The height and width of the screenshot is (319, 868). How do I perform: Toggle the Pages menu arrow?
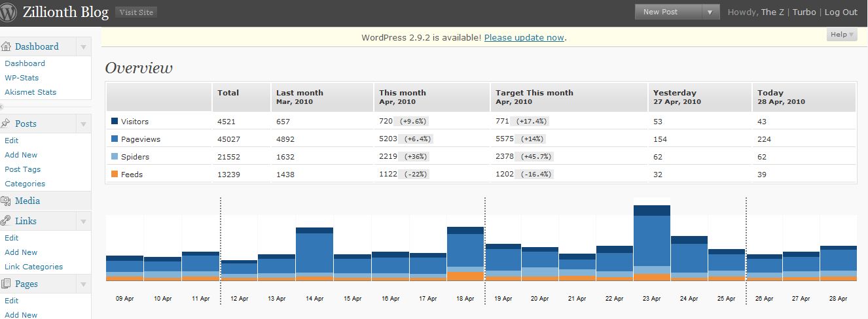[x=83, y=284]
